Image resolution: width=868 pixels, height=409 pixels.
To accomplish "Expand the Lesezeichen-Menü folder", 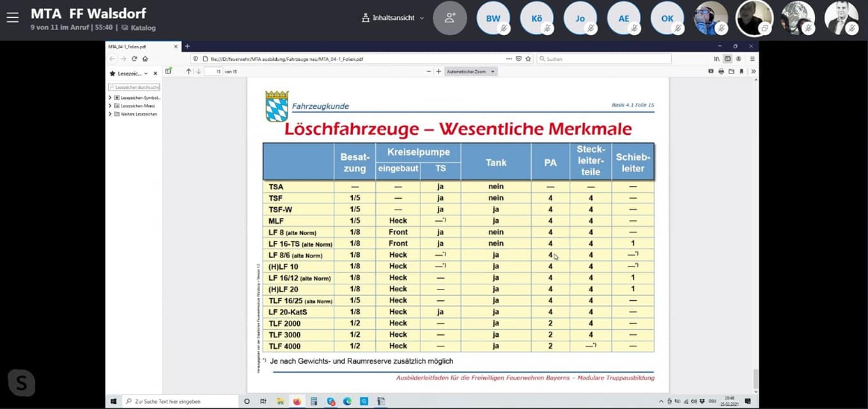I will coord(110,105).
